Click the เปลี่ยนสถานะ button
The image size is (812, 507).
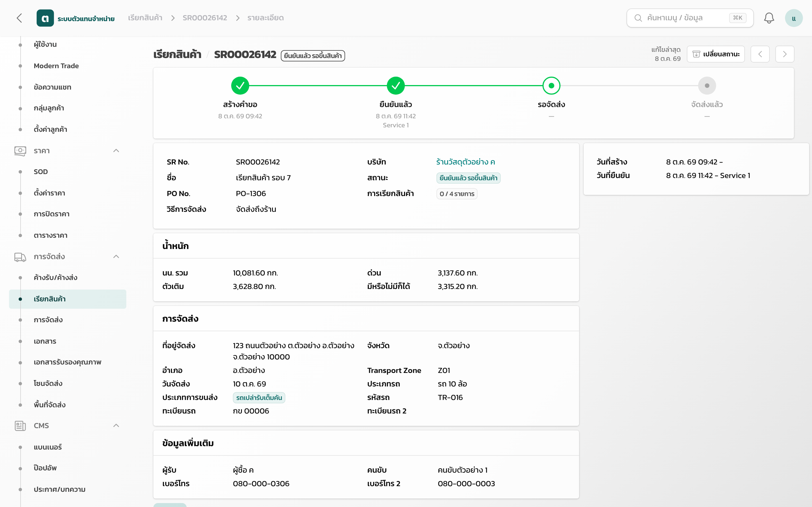pyautogui.click(x=716, y=54)
